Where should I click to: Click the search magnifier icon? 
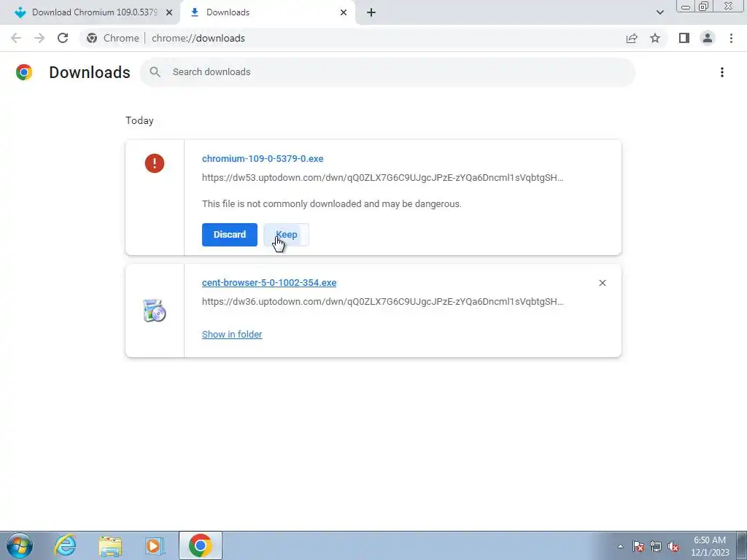155,72
